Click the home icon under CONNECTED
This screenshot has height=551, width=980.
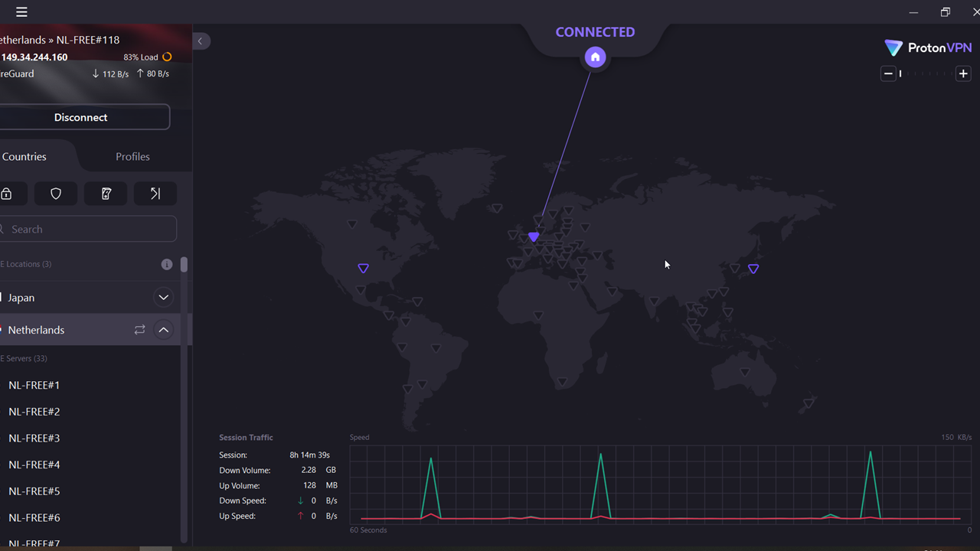[595, 57]
